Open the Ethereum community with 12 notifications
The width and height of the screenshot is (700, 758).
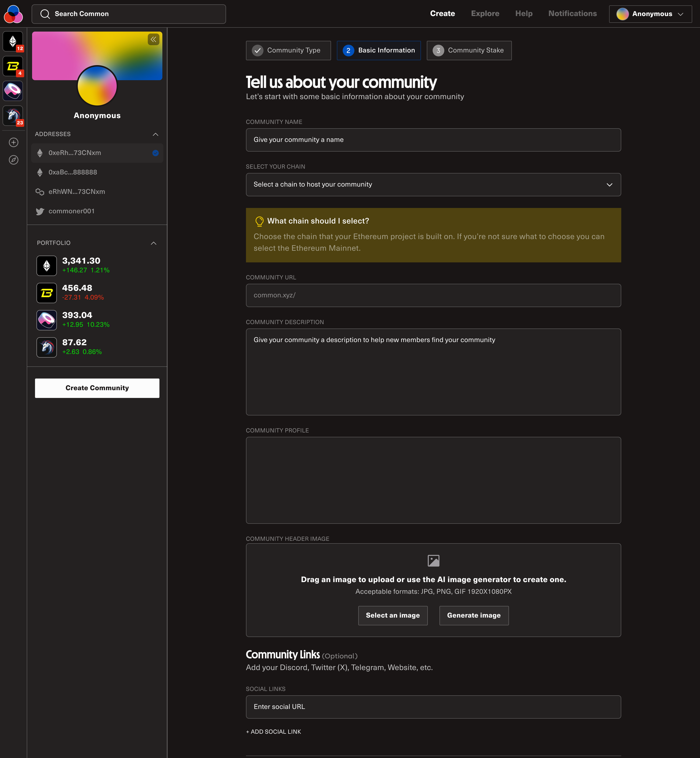pos(13,41)
